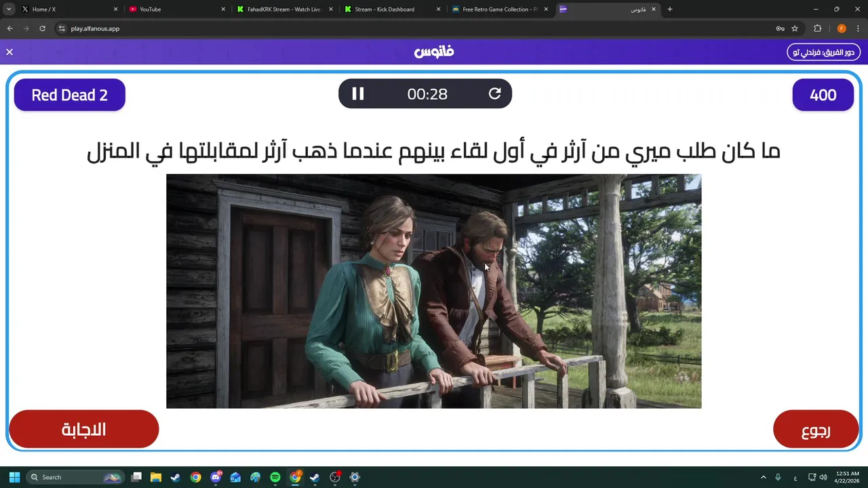
Task: Open the second Steam taskbar icon
Action: click(x=315, y=477)
